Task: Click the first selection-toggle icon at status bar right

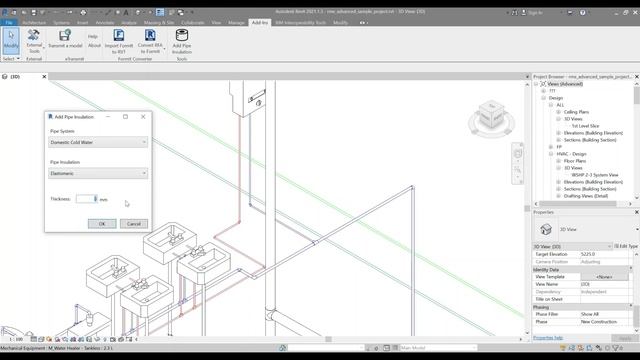Action: [x=563, y=348]
